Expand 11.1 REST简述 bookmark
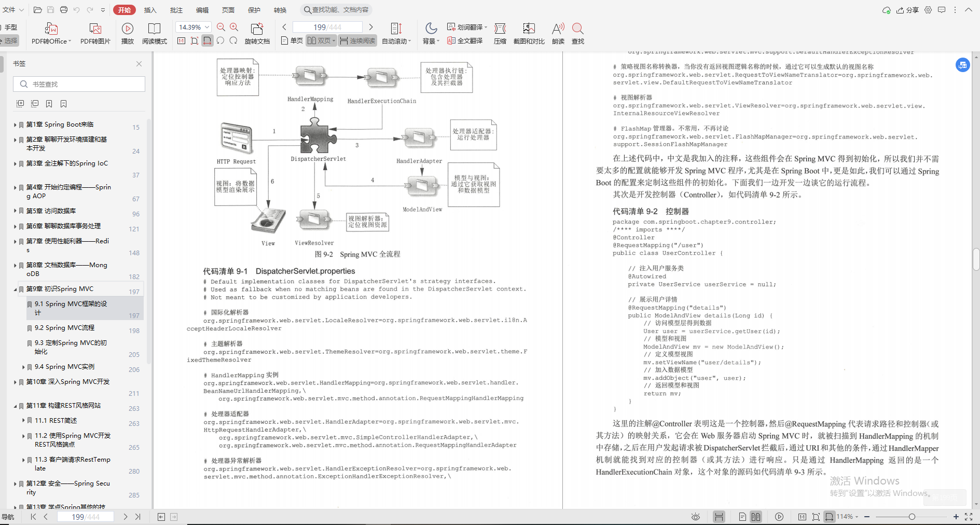980x525 pixels. click(x=23, y=421)
